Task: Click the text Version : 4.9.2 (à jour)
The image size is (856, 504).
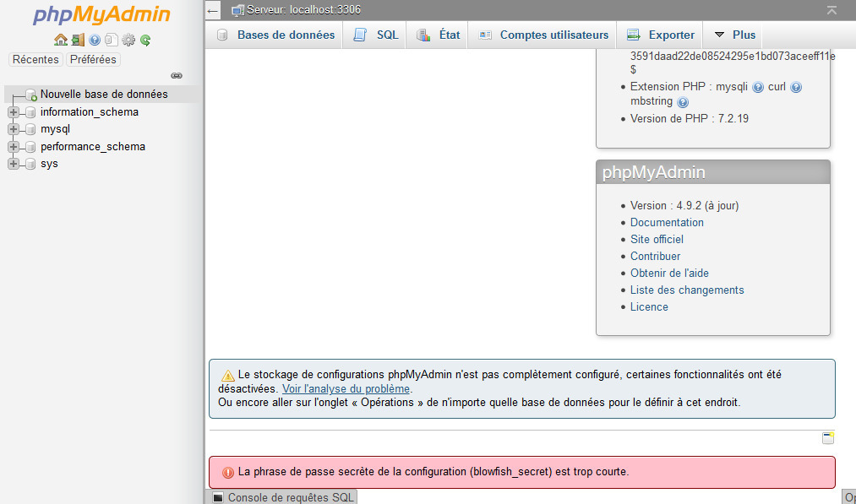Action: click(684, 206)
